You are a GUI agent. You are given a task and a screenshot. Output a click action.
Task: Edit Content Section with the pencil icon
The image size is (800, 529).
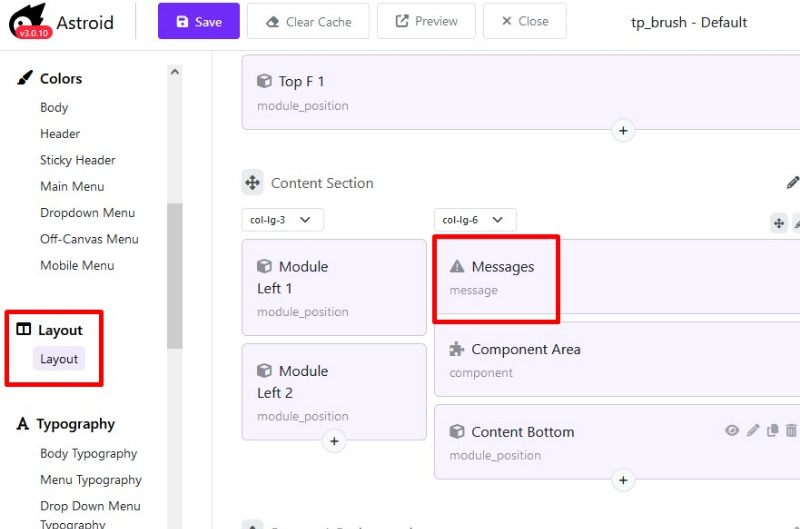[x=792, y=183]
